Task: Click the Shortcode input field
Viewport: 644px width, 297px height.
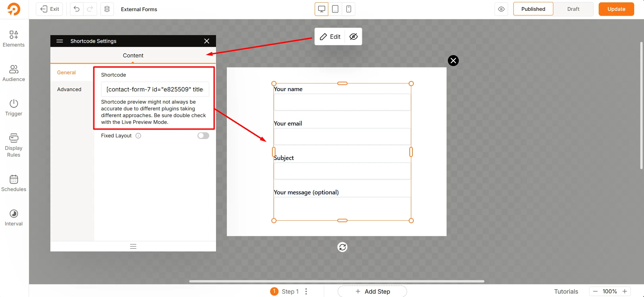Action: click(x=155, y=89)
